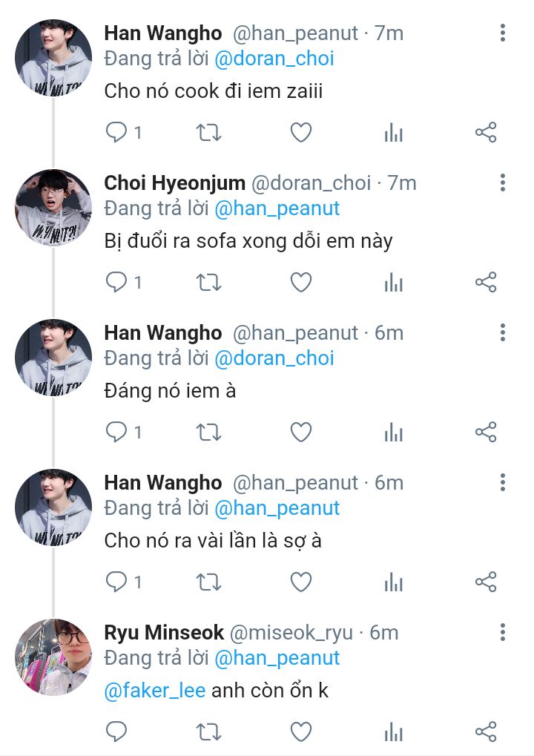The image size is (534, 756).
Task: Like Choi Hyeonjum's tweet
Action: [300, 283]
